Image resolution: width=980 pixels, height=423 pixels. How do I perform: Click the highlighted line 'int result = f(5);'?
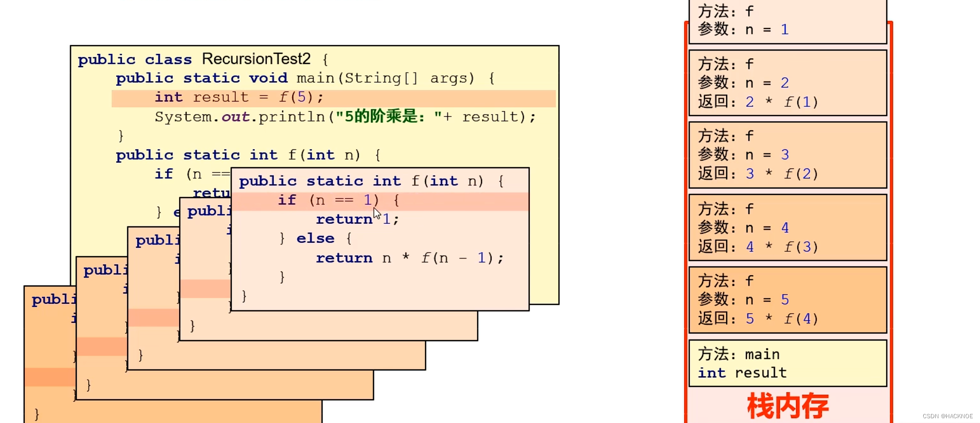(x=333, y=98)
